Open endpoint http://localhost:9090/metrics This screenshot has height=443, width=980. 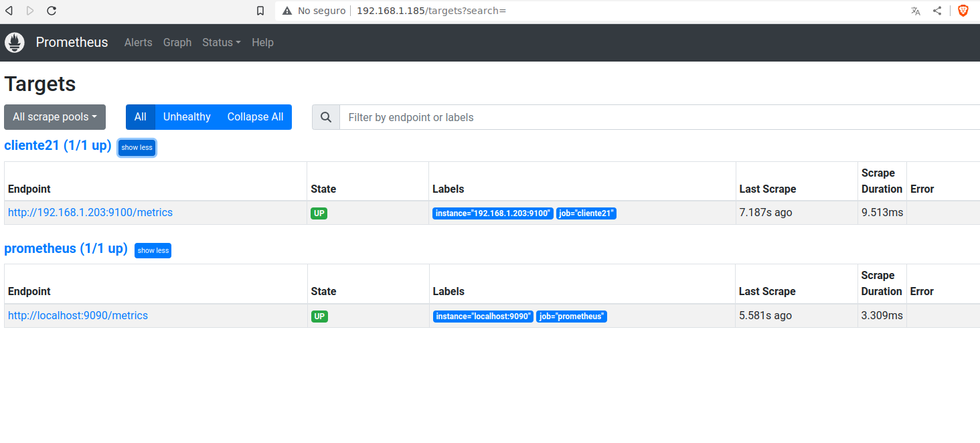coord(78,316)
